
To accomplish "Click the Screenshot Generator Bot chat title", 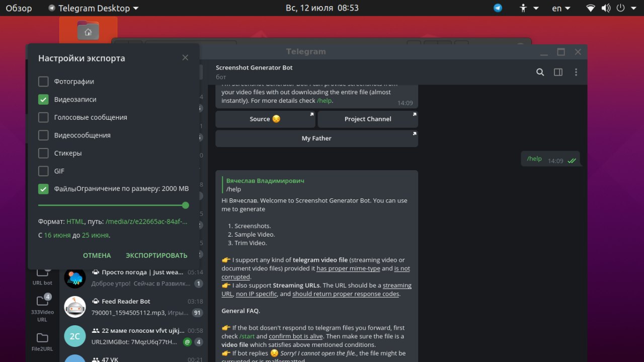I will tap(254, 67).
